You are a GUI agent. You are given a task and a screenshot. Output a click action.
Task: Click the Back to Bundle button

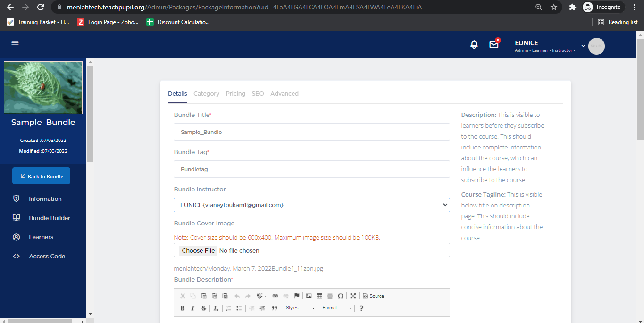point(41,176)
